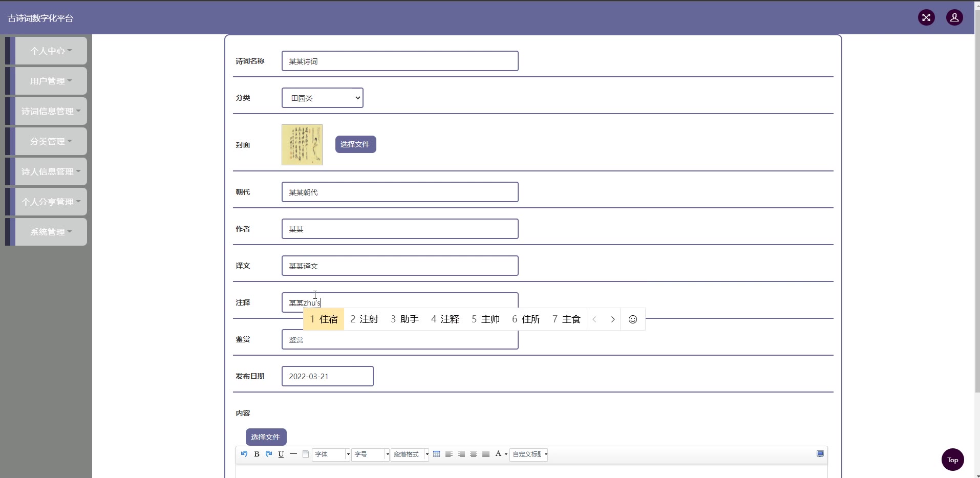
Task: Select IME candidate 3 助手
Action: pos(404,319)
